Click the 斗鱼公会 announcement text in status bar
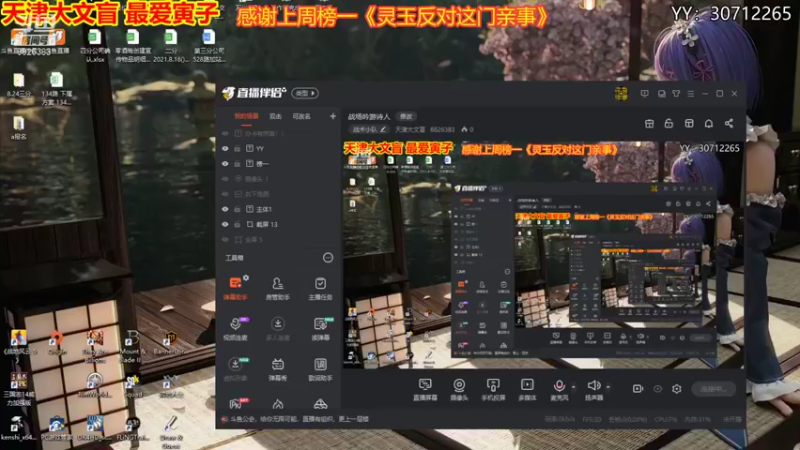Image resolution: width=800 pixels, height=450 pixels. tap(299, 419)
